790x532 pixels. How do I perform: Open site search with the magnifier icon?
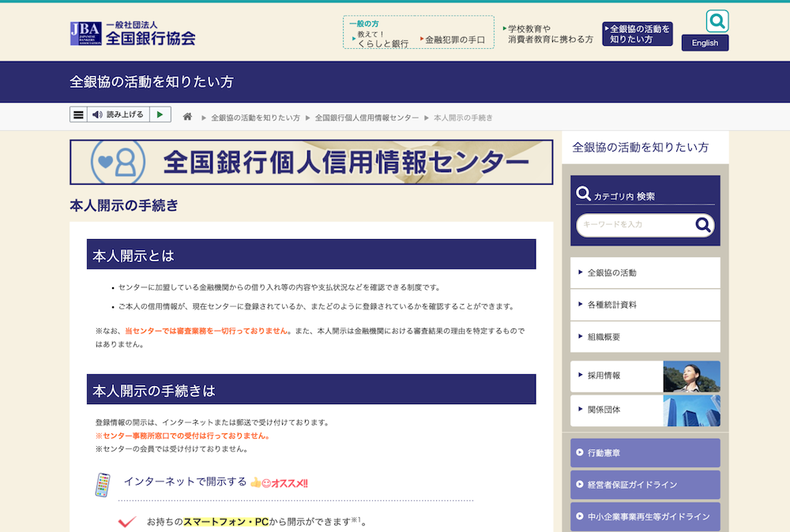tap(717, 21)
